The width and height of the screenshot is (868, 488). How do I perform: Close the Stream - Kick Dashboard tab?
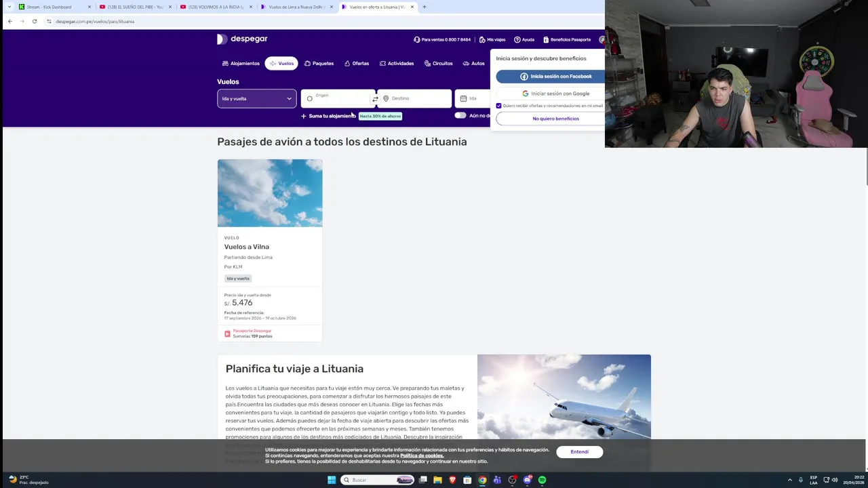89,7
